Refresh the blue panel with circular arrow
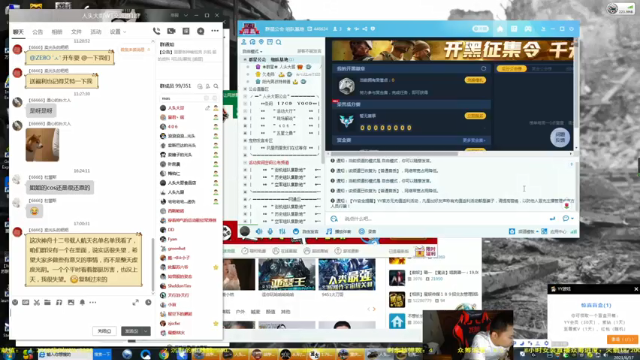Screen dimensions: 640x360 pyautogui.click(x=484, y=69)
